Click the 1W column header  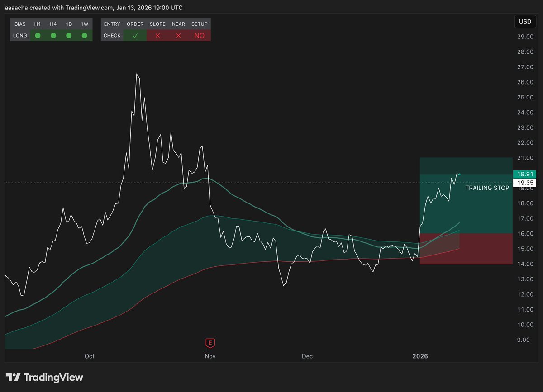click(85, 24)
